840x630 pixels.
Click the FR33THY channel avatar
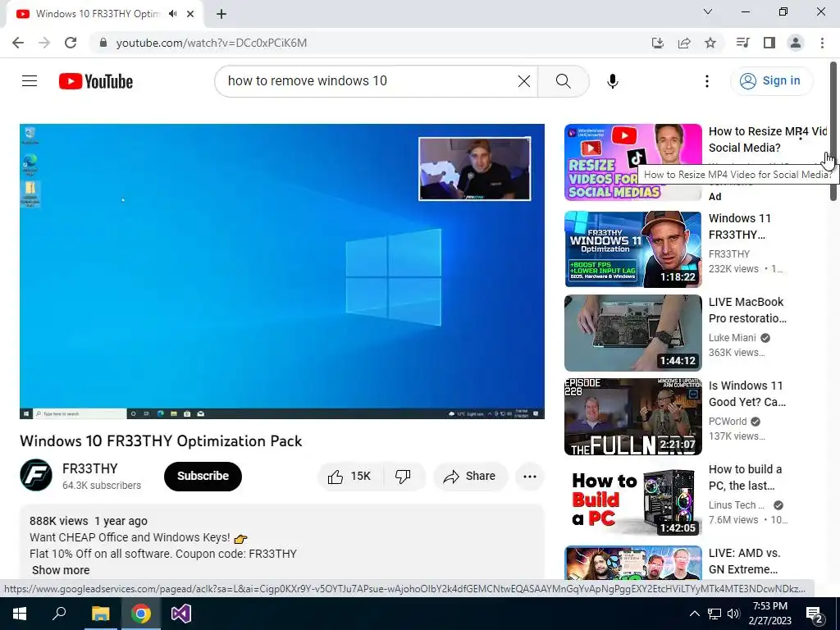point(36,475)
